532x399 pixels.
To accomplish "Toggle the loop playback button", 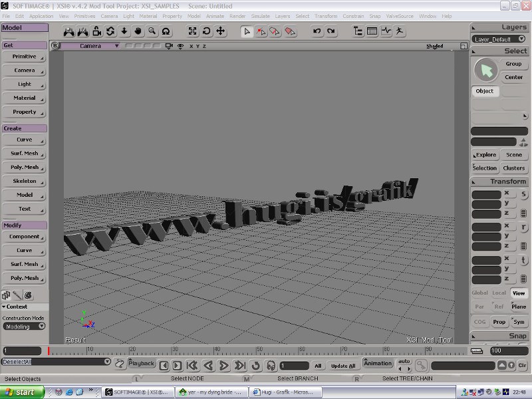I will coord(256,365).
